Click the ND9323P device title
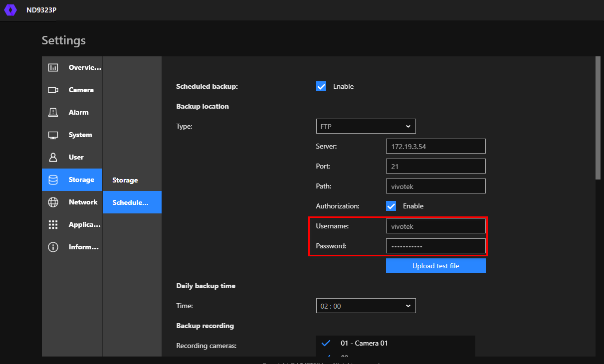The width and height of the screenshot is (604, 364). point(41,10)
